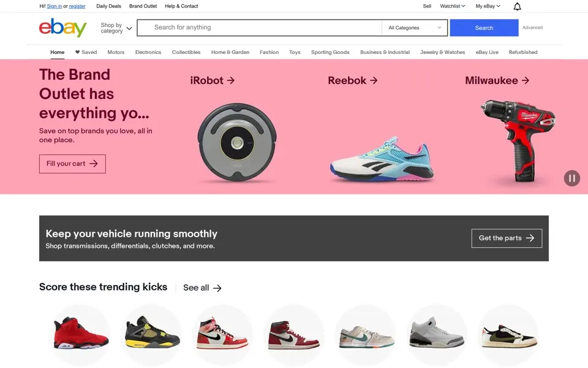Go to Motors category
Viewport: 588px width, 368px height.
tap(116, 52)
